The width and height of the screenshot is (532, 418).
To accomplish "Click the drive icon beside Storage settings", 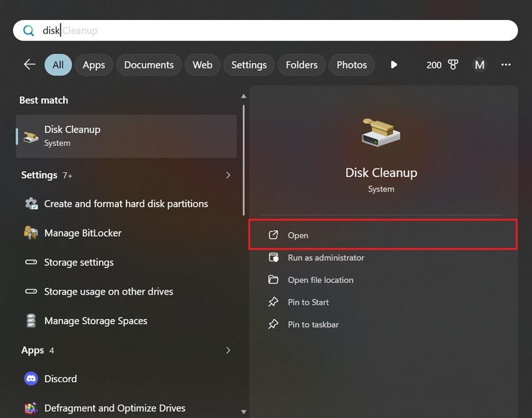I will [31, 262].
